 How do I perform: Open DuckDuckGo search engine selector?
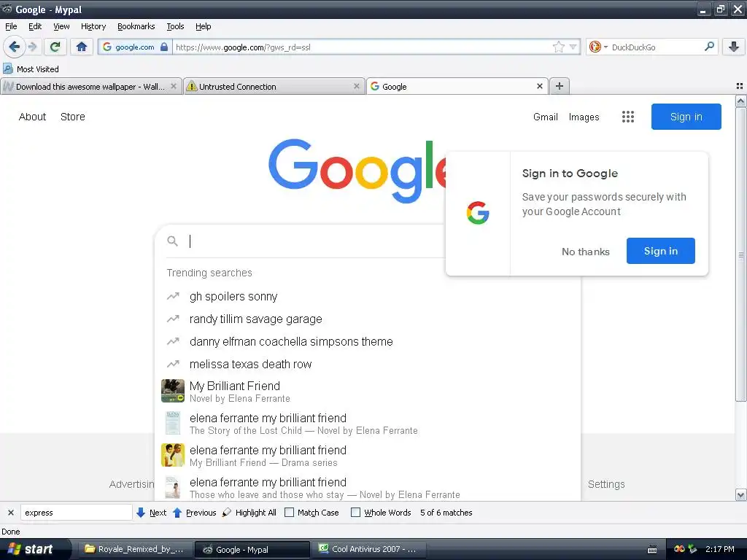[x=598, y=47]
